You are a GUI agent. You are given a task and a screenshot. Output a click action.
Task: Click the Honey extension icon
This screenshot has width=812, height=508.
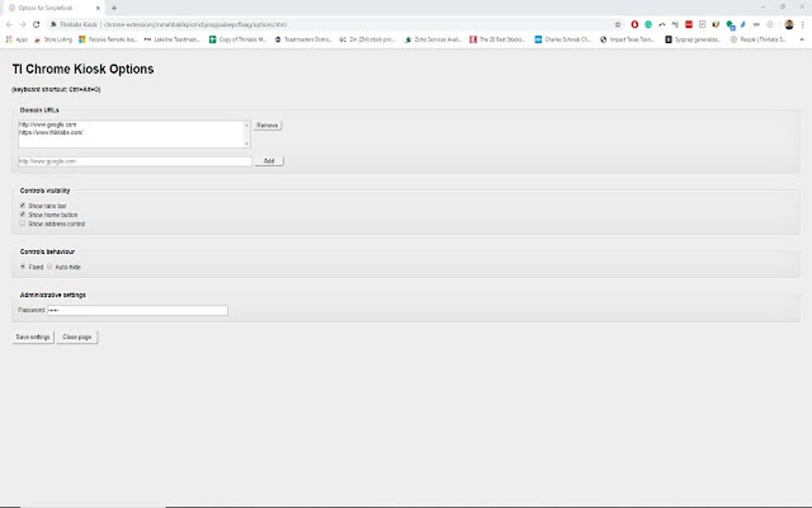pyautogui.click(x=715, y=25)
